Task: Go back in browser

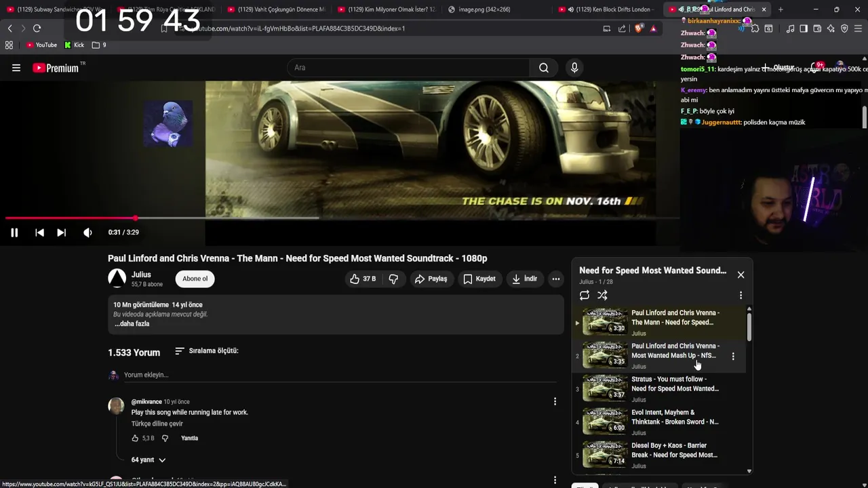Action: tap(9, 28)
